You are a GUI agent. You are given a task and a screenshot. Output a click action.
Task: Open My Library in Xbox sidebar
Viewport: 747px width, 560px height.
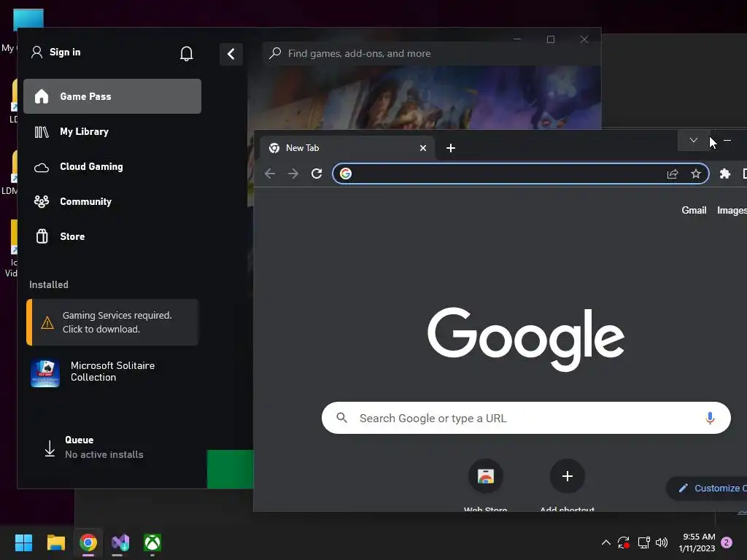[112, 131]
